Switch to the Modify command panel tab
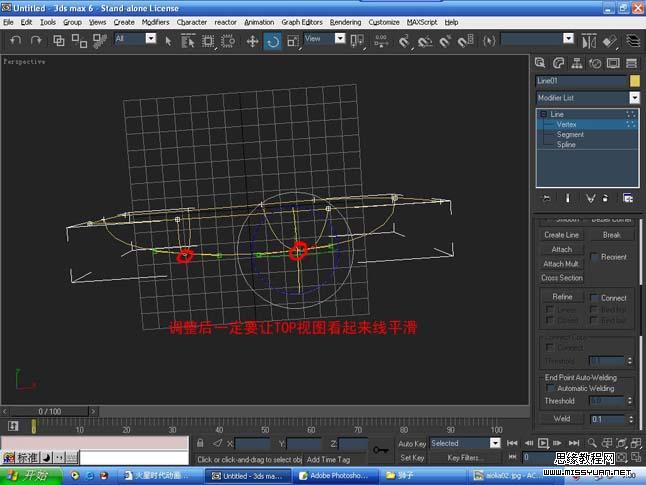 [x=558, y=63]
